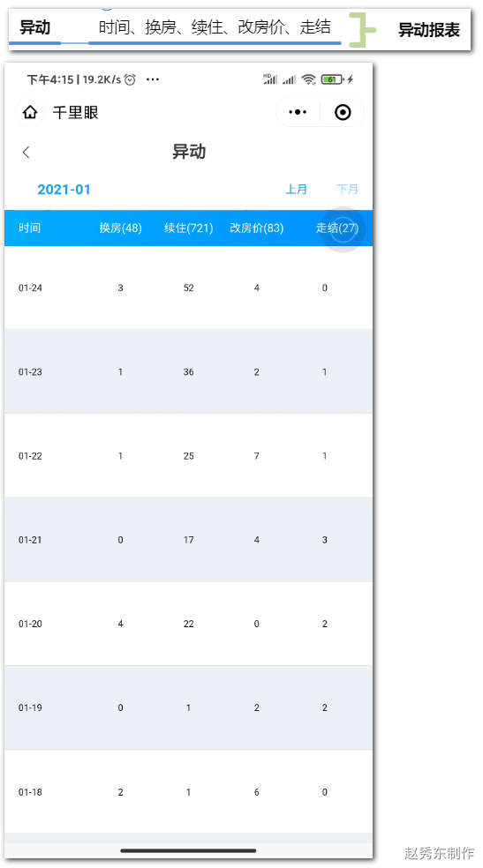Tap the bottom home gesture bar
The image size is (483, 868).
point(188,850)
